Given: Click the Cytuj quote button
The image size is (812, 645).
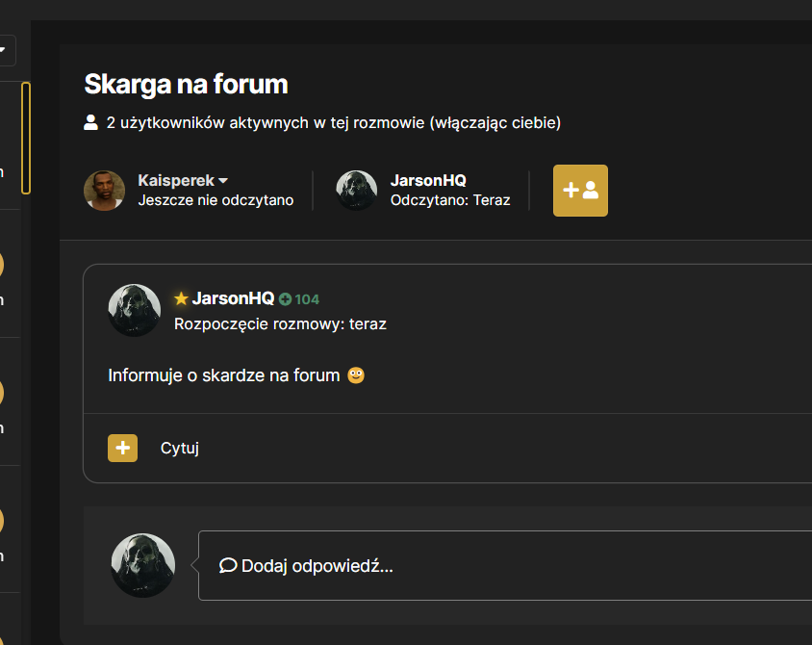Looking at the screenshot, I should coord(180,448).
